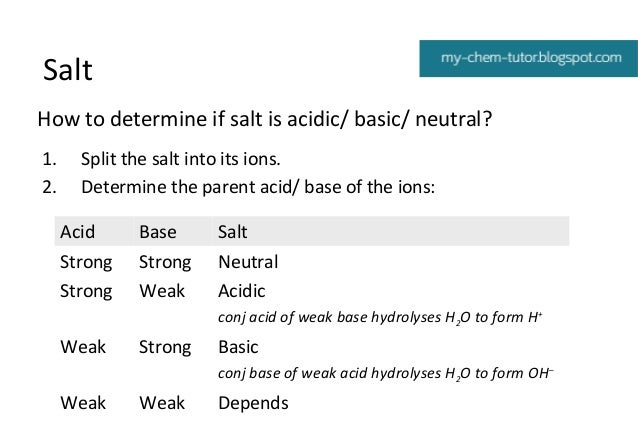Click the conj base of weak acid note

[385, 373]
